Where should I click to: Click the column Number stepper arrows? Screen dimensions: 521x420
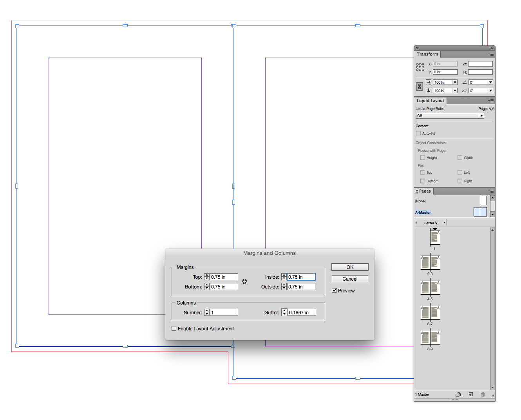[207, 312]
